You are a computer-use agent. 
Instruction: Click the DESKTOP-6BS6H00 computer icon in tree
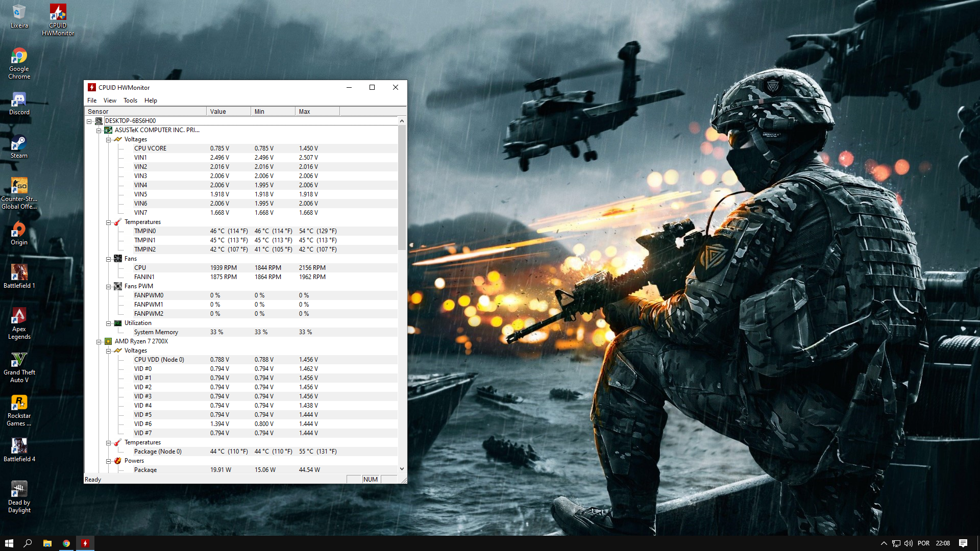99,121
